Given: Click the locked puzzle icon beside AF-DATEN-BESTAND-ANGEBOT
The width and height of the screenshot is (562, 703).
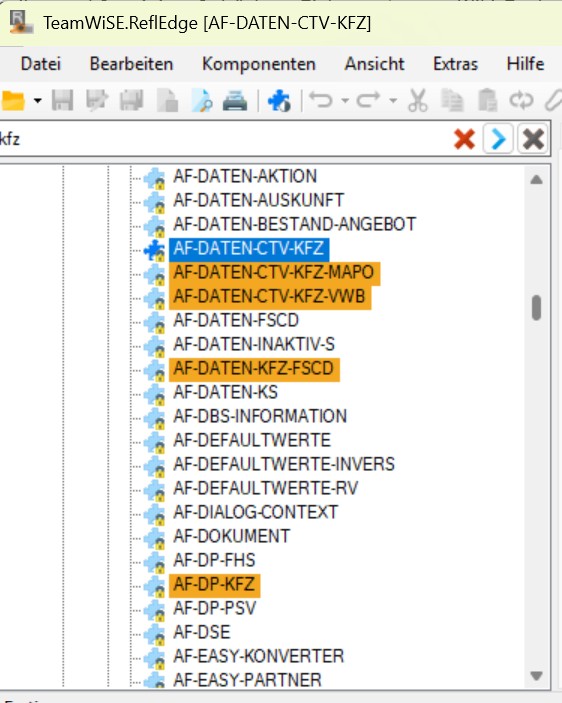Looking at the screenshot, I should coord(155,226).
